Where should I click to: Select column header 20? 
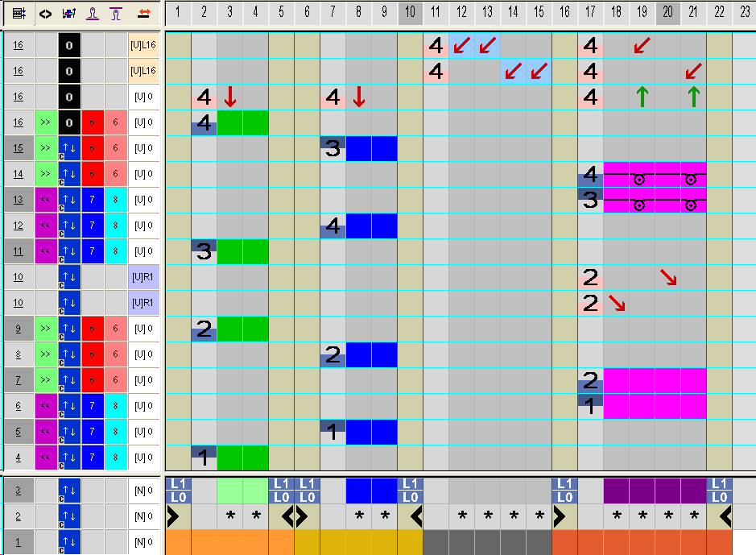667,14
